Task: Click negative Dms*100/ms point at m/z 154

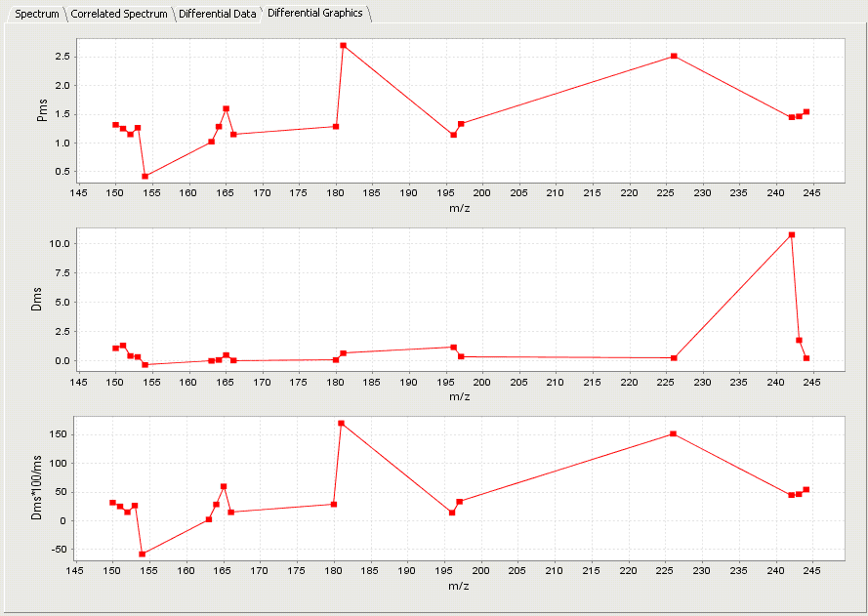Action: coord(143,554)
